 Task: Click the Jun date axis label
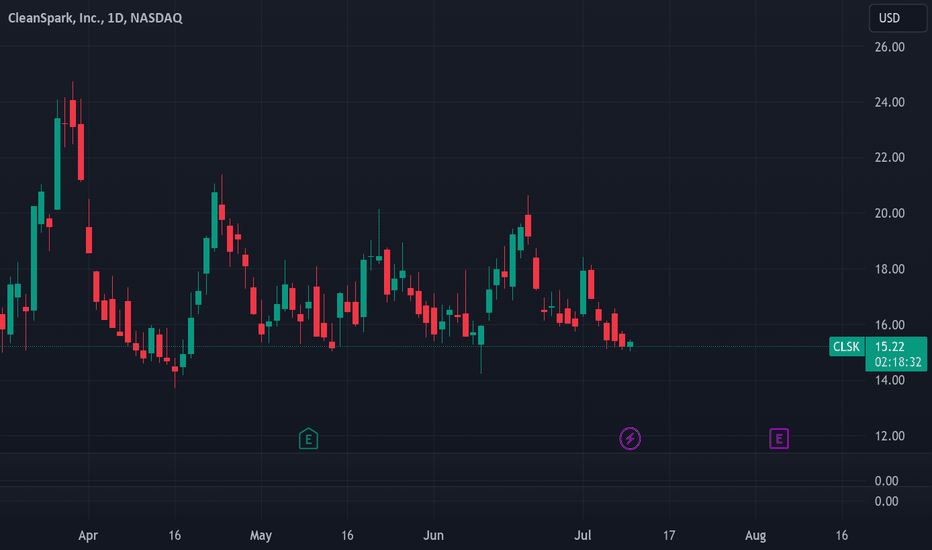pyautogui.click(x=433, y=535)
